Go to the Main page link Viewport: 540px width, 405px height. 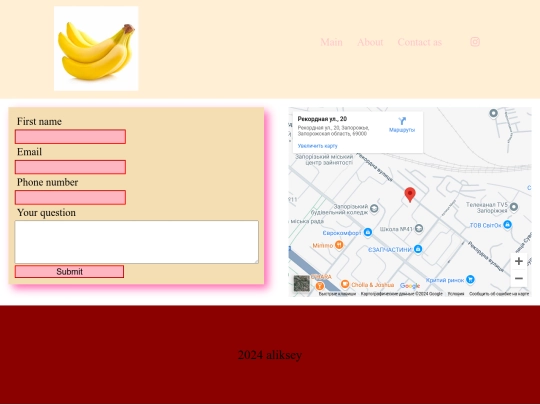point(331,42)
